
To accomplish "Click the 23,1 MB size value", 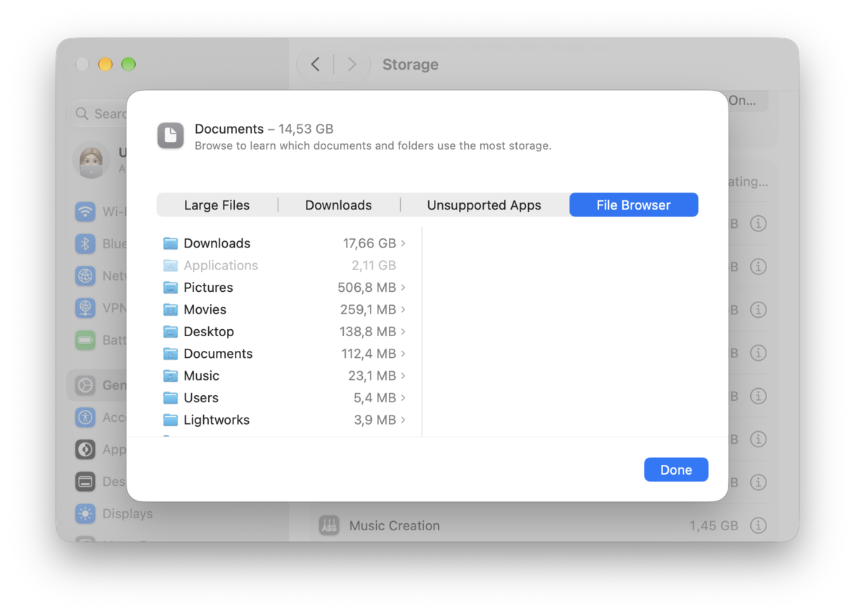I will 372,376.
